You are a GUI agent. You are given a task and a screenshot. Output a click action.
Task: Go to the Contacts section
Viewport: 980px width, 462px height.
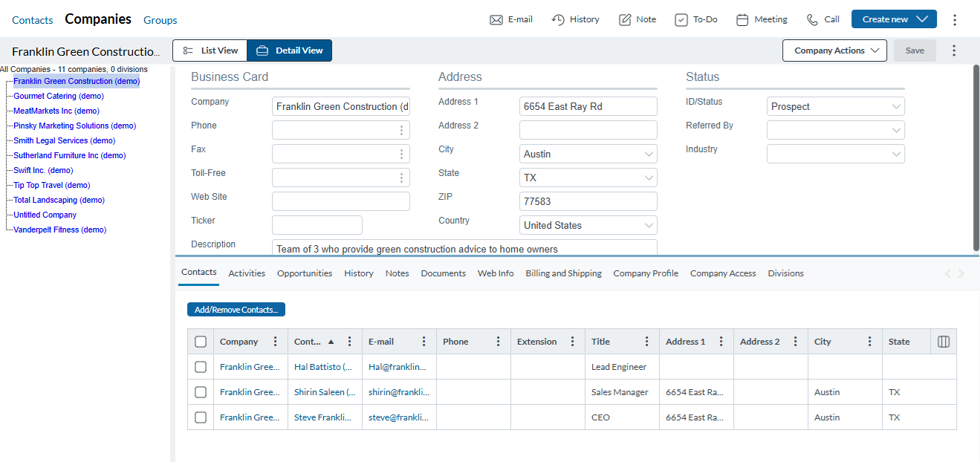pos(33,20)
